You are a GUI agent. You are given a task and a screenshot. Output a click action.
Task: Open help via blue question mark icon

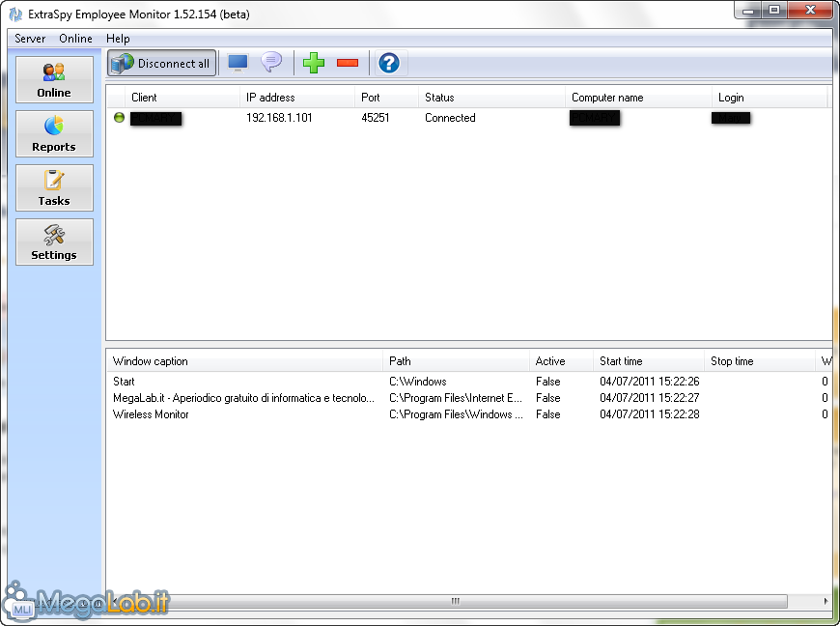(389, 63)
